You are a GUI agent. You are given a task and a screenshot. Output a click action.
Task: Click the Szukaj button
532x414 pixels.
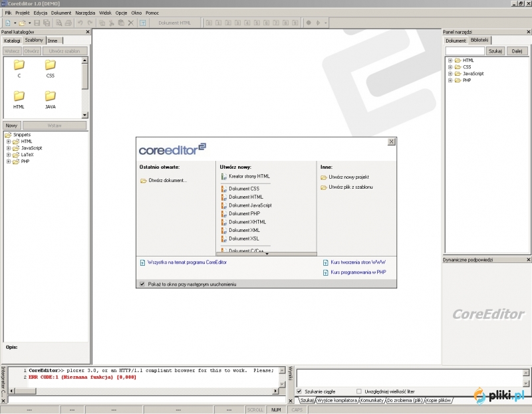[495, 51]
